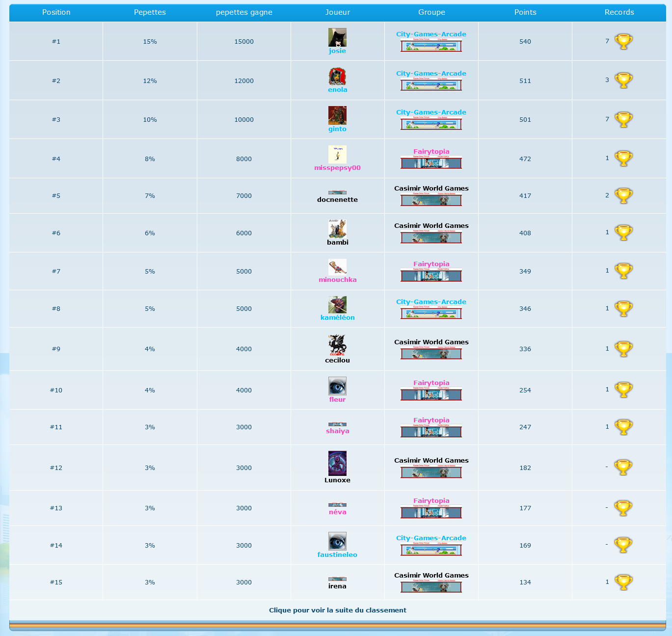This screenshot has width=672, height=636.
Task: Open bambi's player name link
Action: coord(338,243)
